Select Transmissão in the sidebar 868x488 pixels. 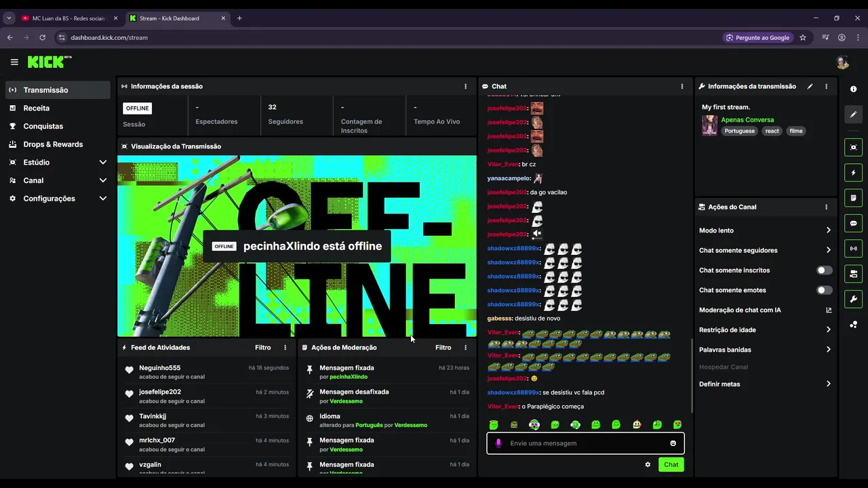click(x=58, y=90)
